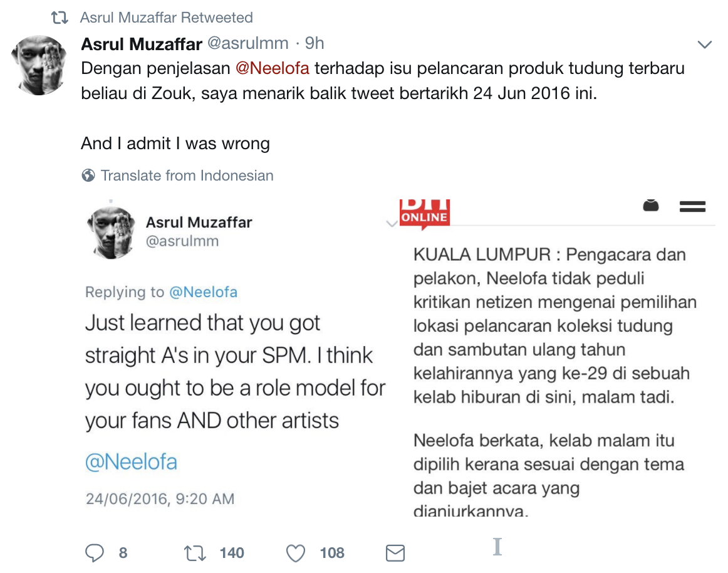Like the tweet with the heart icon
The width and height of the screenshot is (728, 573).
click(x=295, y=553)
